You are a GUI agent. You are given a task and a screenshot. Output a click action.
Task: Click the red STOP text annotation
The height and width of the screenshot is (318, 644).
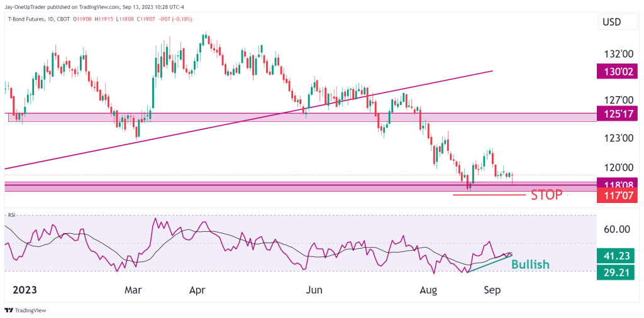[547, 195]
